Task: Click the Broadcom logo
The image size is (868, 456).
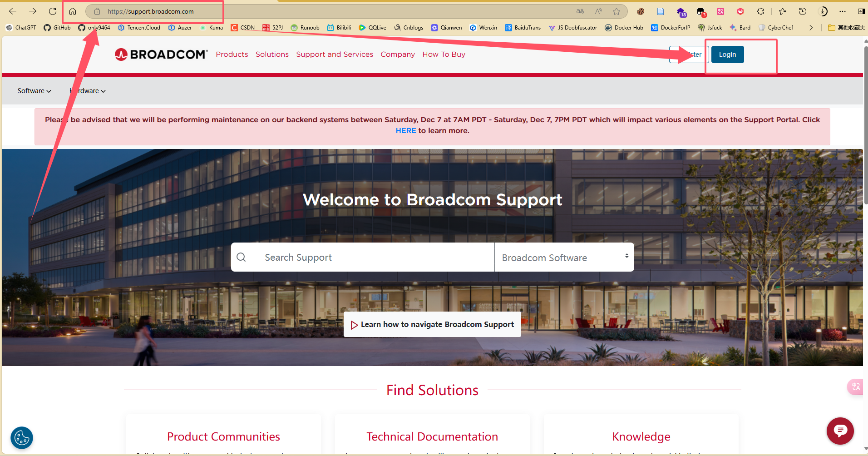Action: click(161, 55)
